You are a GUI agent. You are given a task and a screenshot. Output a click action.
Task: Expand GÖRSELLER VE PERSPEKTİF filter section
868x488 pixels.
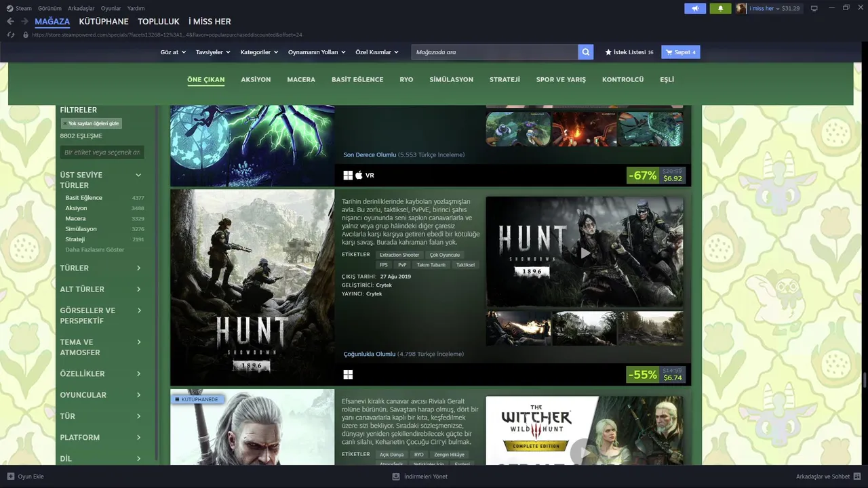[102, 316]
